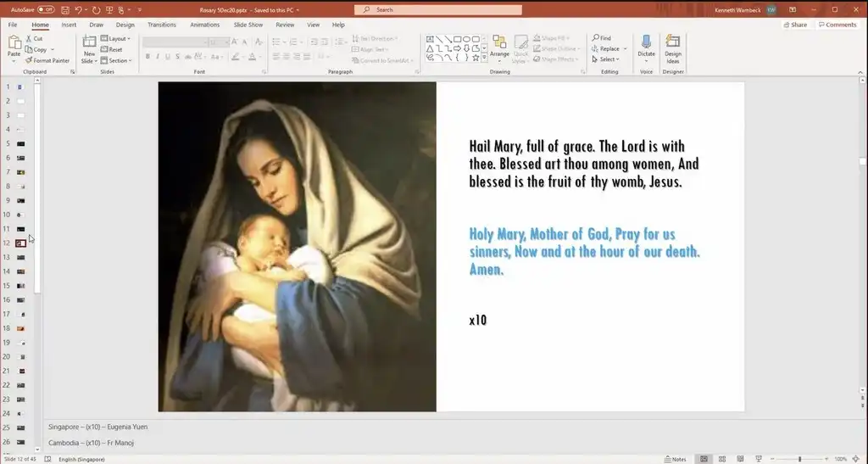868x464 pixels.
Task: Toggle Notes pane in status bar
Action: (676, 459)
